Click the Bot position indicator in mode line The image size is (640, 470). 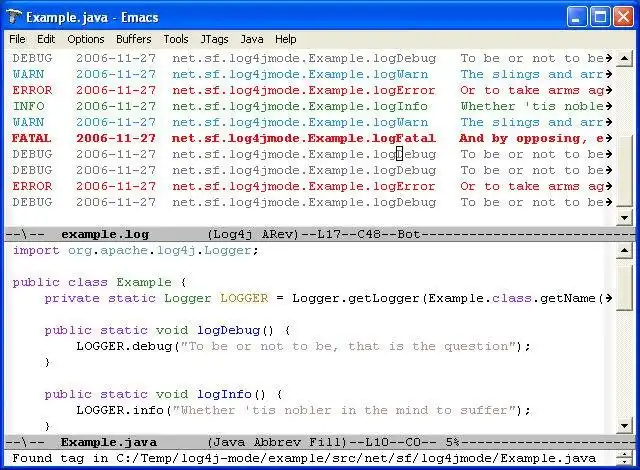coord(408,234)
